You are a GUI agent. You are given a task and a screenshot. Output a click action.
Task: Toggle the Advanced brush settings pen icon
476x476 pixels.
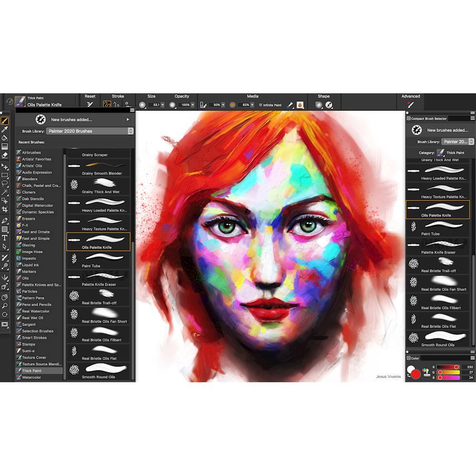[410, 104]
